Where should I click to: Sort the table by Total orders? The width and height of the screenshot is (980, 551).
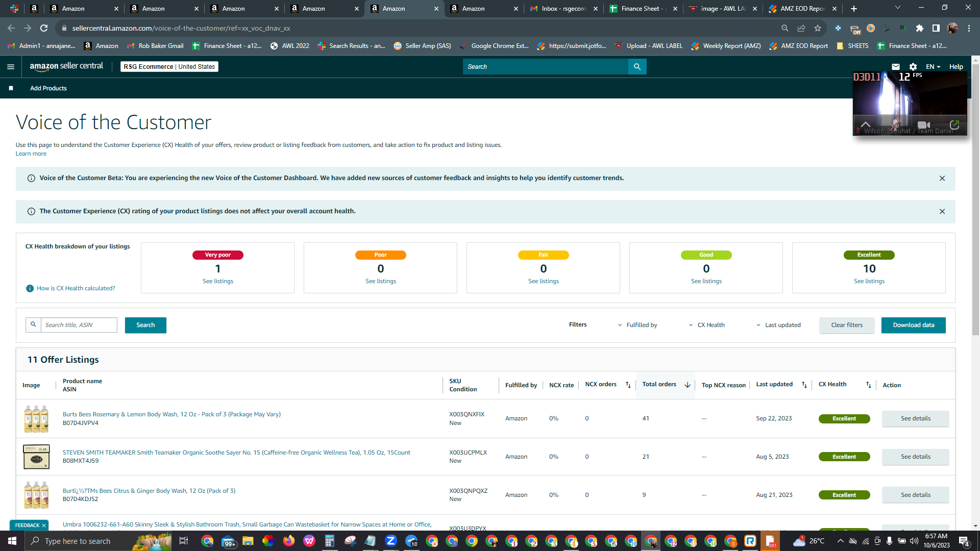coord(688,385)
